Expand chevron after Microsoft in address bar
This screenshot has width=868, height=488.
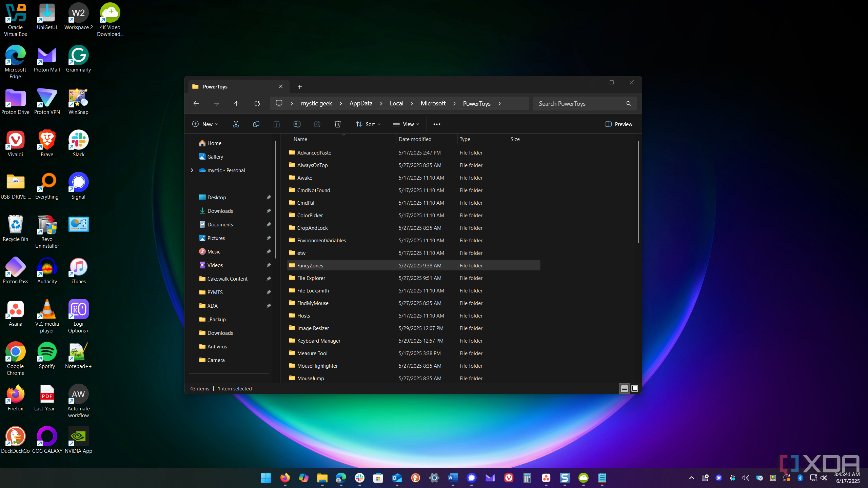454,103
